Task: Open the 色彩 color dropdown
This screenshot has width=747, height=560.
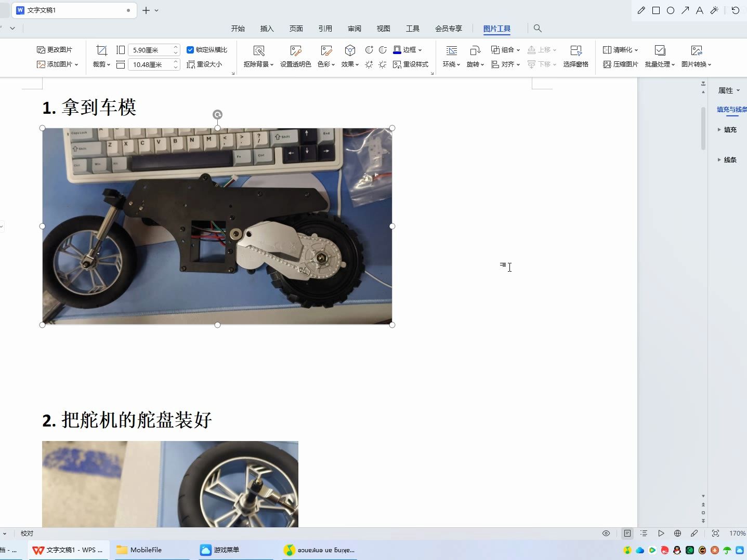Action: (326, 64)
